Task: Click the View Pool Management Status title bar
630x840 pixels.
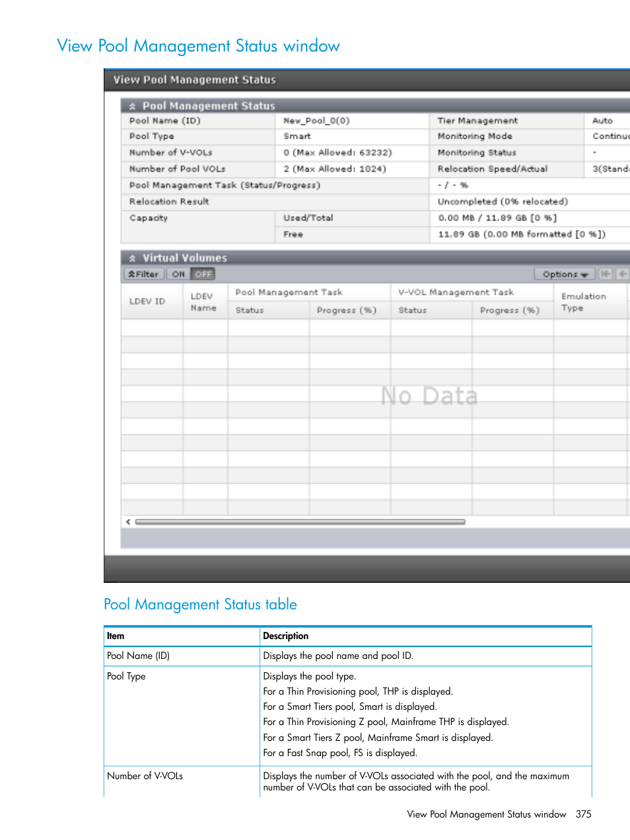Action: click(x=367, y=80)
